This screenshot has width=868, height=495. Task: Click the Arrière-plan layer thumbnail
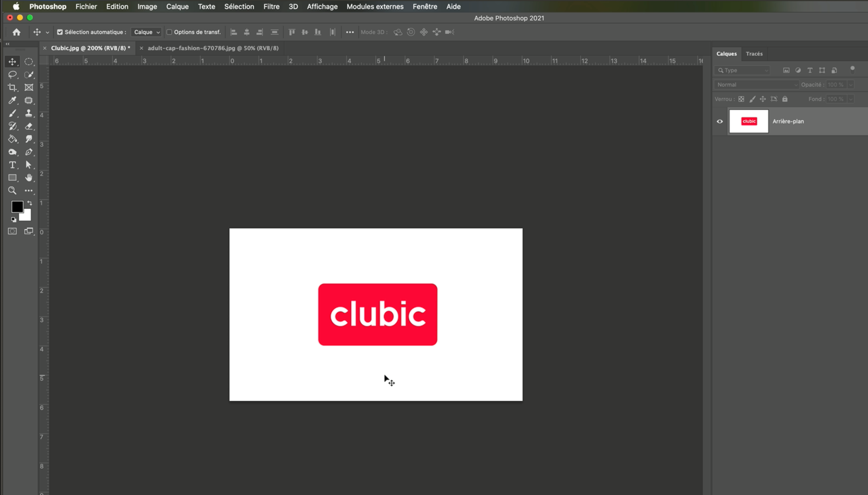[x=748, y=121]
